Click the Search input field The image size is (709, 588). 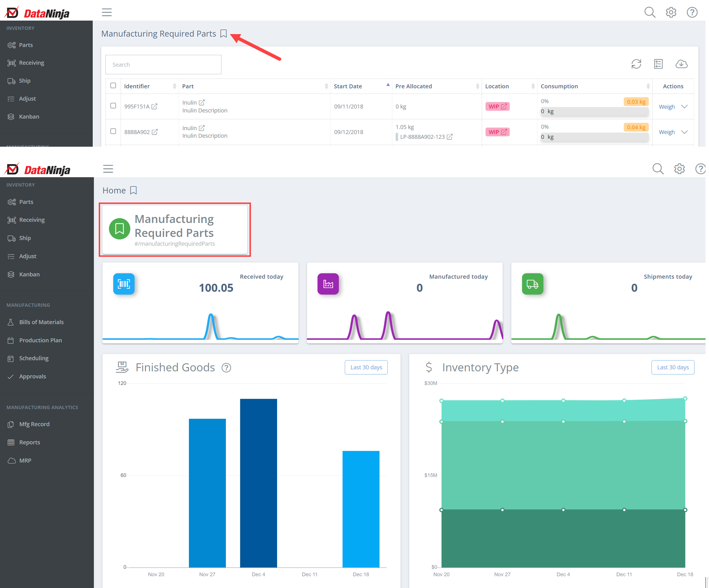[x=163, y=65]
